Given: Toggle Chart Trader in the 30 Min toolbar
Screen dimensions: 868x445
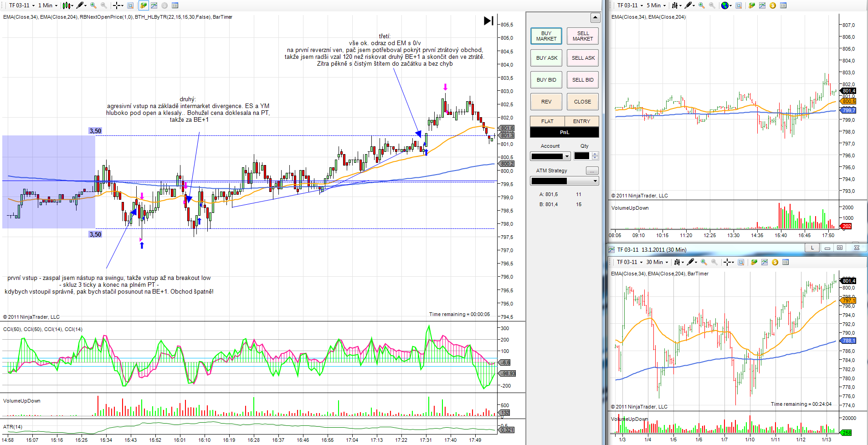Looking at the screenshot, I should [754, 262].
